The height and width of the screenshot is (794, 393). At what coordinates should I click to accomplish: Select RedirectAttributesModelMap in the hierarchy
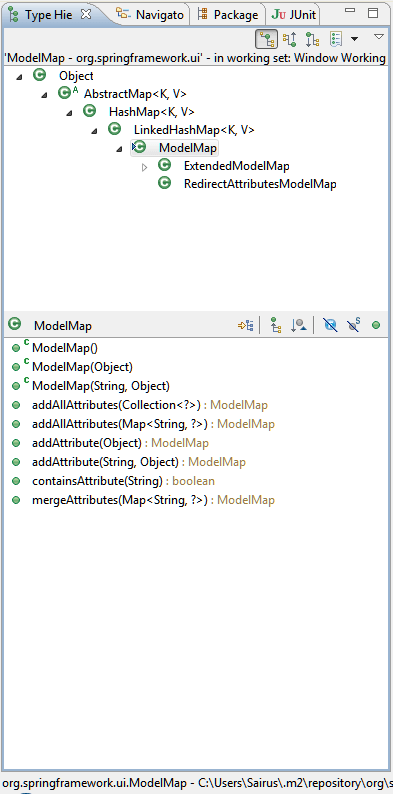pos(260,184)
